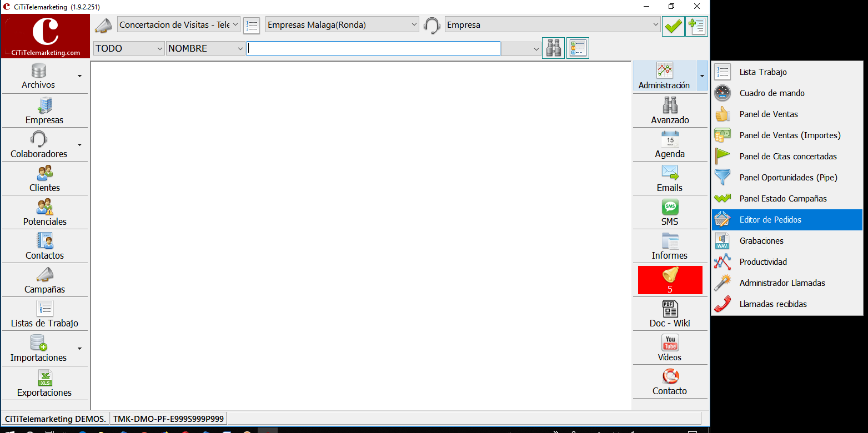Open the Vídeos YouTube button
The image size is (868, 433).
[x=670, y=348]
